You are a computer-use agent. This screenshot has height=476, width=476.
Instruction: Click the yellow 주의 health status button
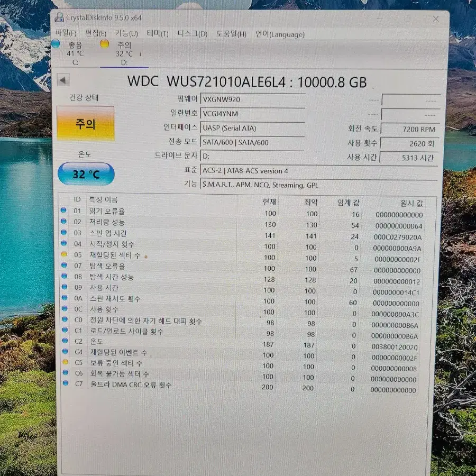[85, 124]
